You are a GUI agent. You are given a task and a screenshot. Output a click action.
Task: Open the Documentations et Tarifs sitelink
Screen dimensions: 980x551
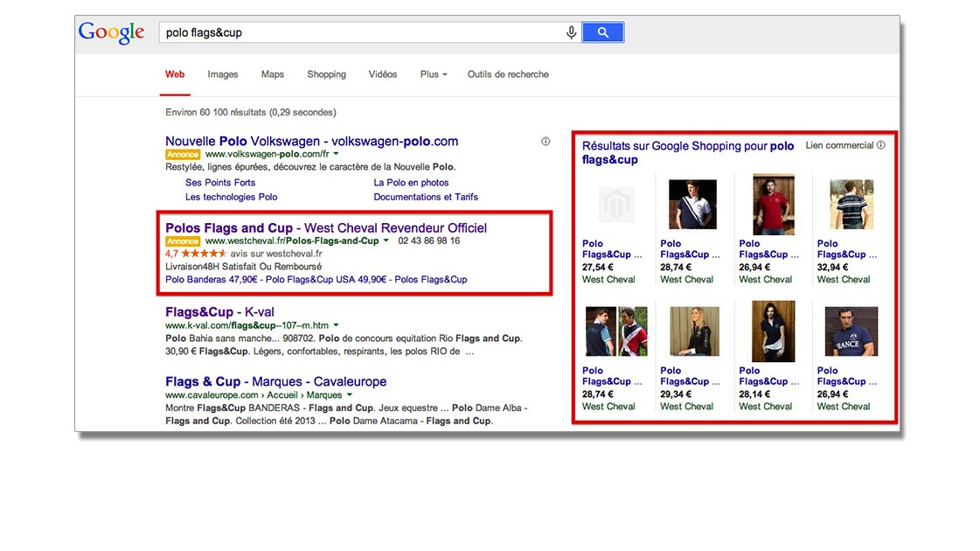[426, 197]
